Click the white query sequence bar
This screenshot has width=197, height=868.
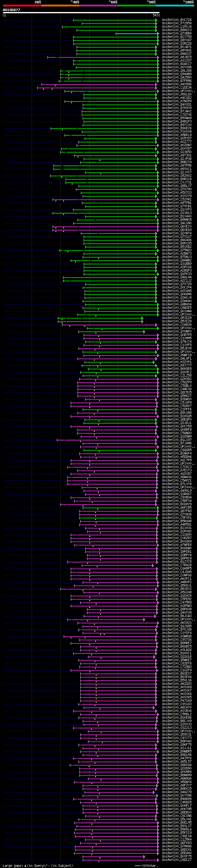tap(81, 12)
